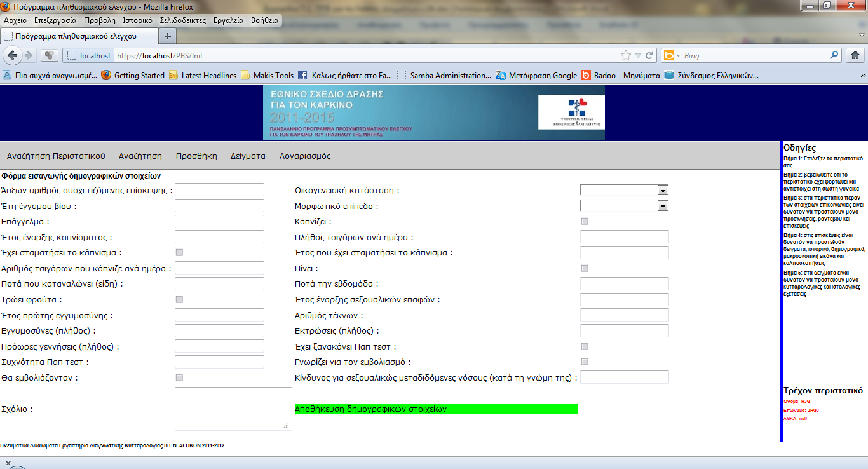Click the cancer action plan banner image
The width and height of the screenshot is (868, 469).
(434, 112)
